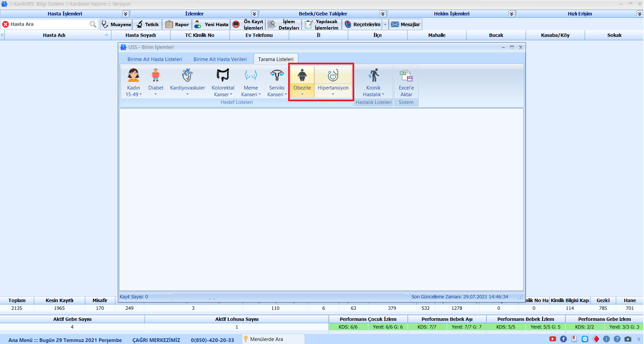Open the Kronik Hastalık list
Screen dimensions: 644x344
[x=373, y=82]
